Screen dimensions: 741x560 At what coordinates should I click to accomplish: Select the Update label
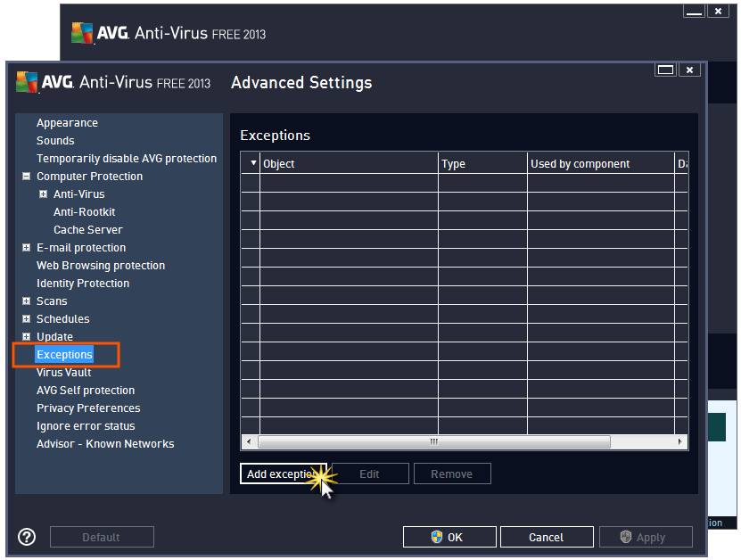pyautogui.click(x=54, y=337)
